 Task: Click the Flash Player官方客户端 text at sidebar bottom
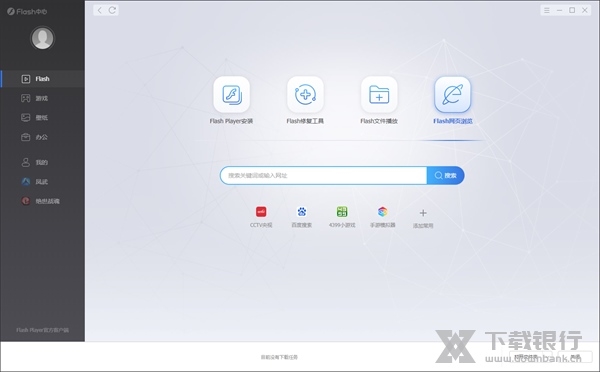point(42,330)
